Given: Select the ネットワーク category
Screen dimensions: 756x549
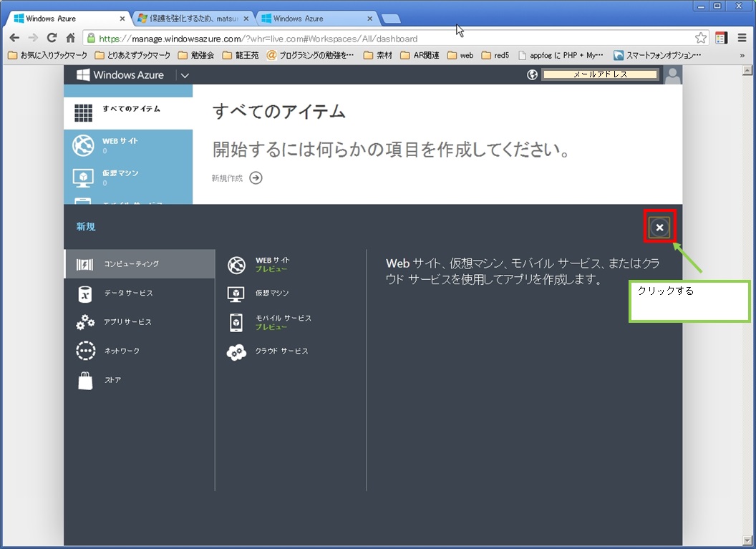Looking at the screenshot, I should (140, 351).
